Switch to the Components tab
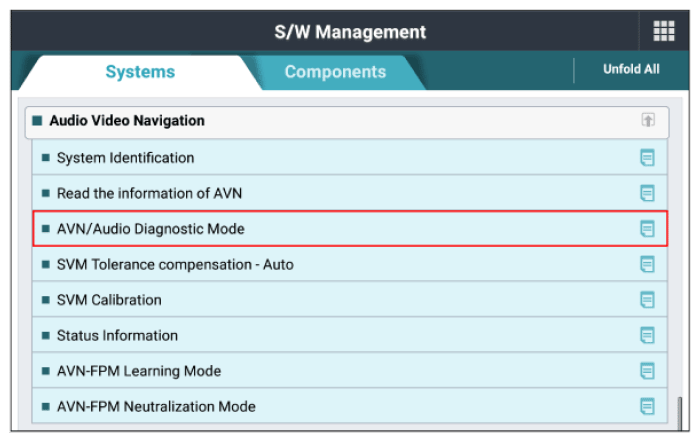 click(x=335, y=72)
